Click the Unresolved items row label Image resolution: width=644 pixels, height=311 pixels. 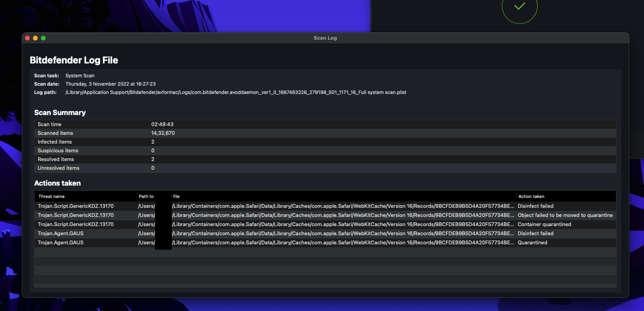pyautogui.click(x=58, y=168)
